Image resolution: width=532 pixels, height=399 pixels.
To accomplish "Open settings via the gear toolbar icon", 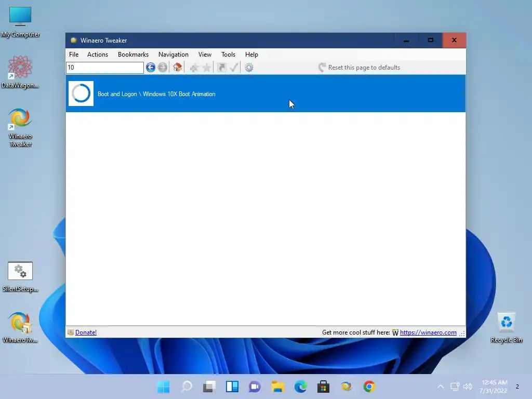I will [249, 68].
